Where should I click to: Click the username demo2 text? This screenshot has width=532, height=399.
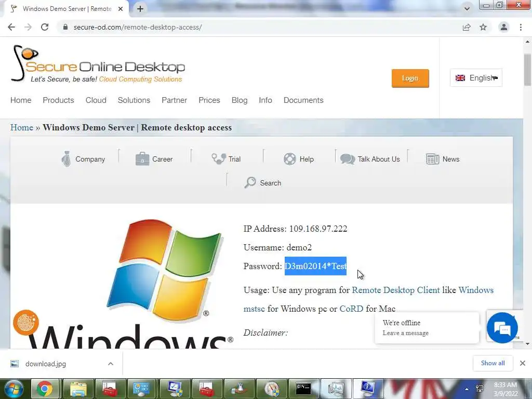tap(299, 247)
